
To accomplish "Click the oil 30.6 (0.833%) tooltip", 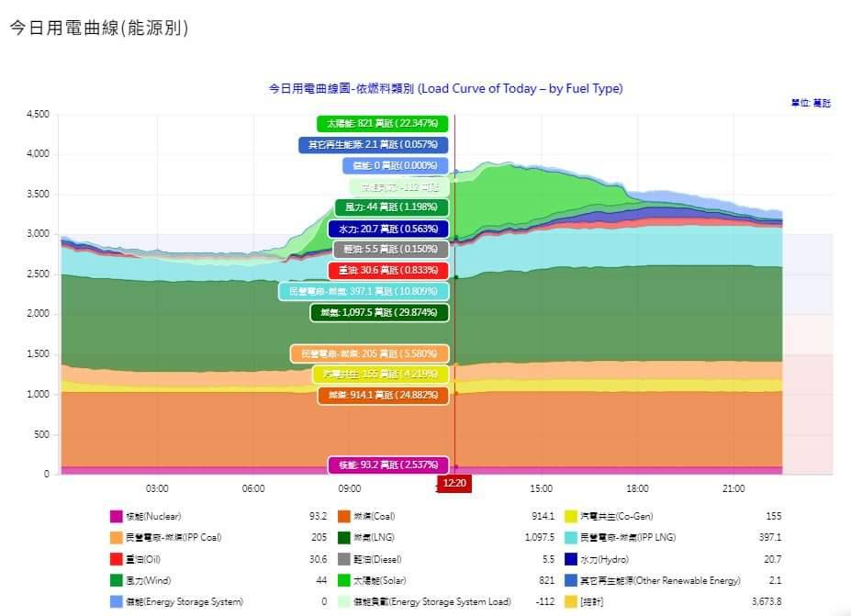I will (x=388, y=270).
